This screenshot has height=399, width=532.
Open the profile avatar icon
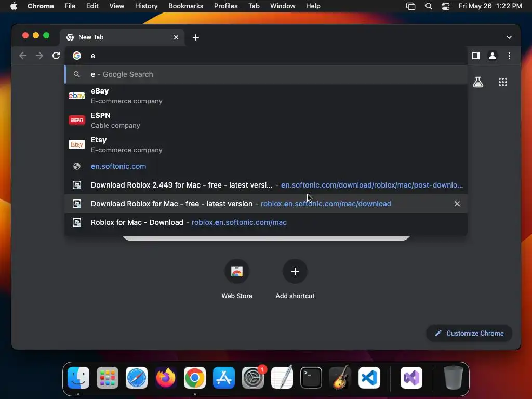(x=493, y=56)
